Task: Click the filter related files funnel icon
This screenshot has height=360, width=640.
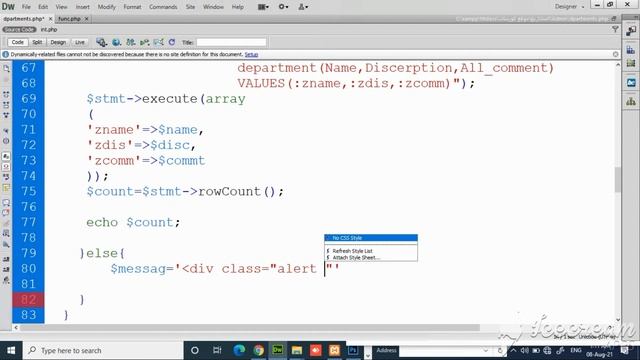Action: [615, 29]
